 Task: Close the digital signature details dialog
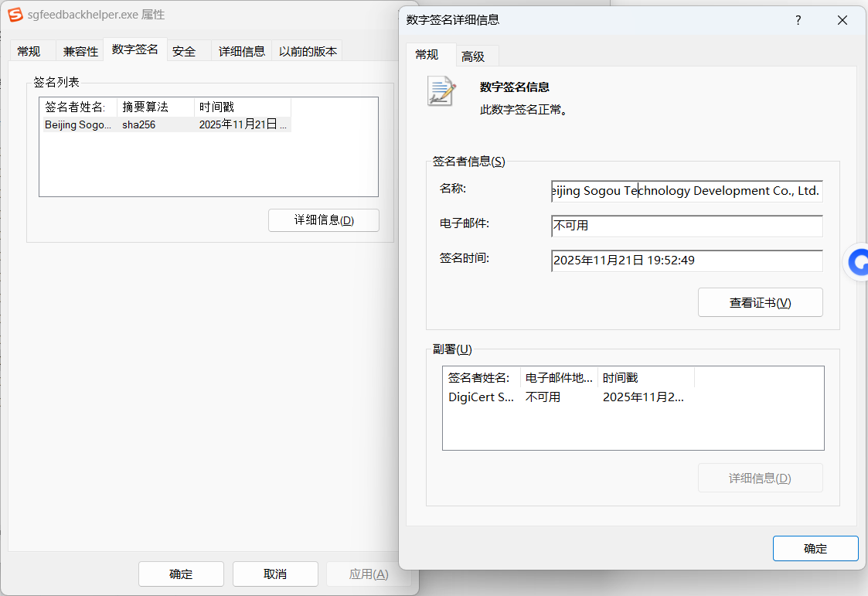[842, 20]
